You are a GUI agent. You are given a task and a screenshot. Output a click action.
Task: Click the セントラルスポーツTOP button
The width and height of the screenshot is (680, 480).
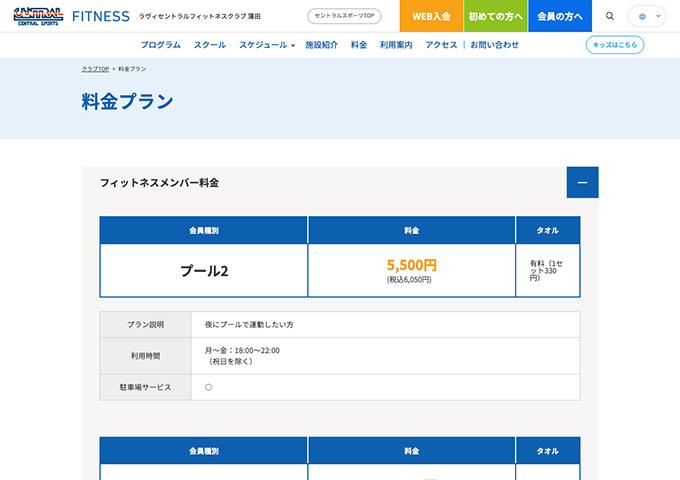(x=344, y=16)
